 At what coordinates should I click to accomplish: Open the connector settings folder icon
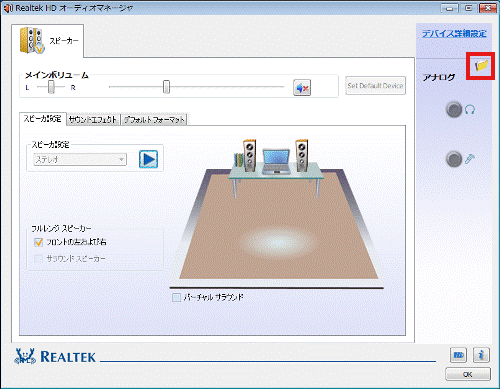481,65
